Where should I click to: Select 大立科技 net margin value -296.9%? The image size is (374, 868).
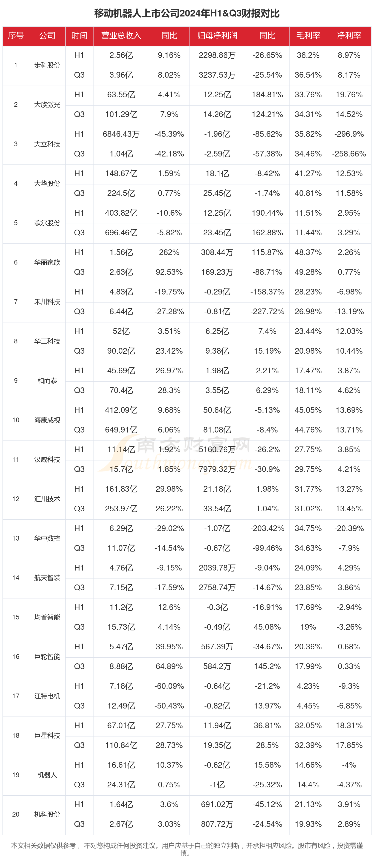(349, 134)
